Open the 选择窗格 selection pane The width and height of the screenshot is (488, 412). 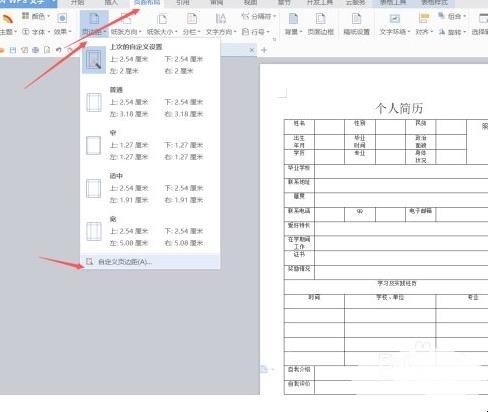coord(480,23)
